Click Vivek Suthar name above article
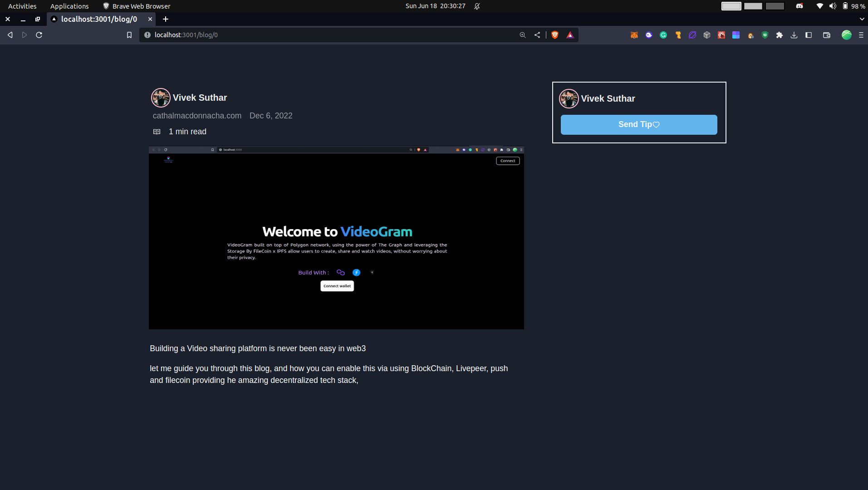The image size is (868, 490). point(200,98)
